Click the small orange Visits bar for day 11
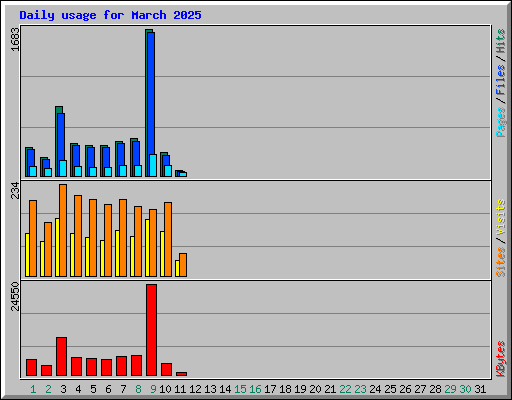Screen dimensions: 512x400 pyautogui.click(x=183, y=265)
